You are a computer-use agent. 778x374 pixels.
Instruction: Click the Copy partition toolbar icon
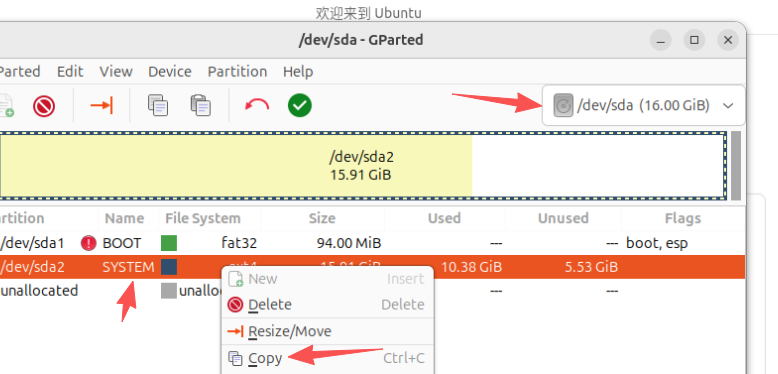[x=158, y=106]
